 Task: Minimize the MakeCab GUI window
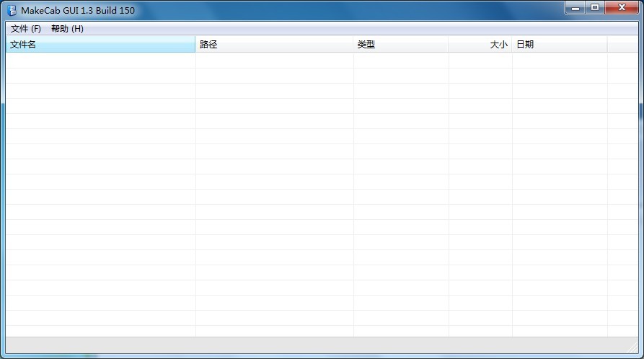pos(575,8)
